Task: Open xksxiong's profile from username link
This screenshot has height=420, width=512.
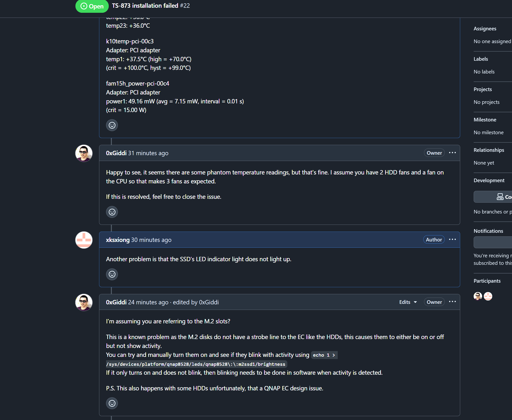Action: pos(118,240)
